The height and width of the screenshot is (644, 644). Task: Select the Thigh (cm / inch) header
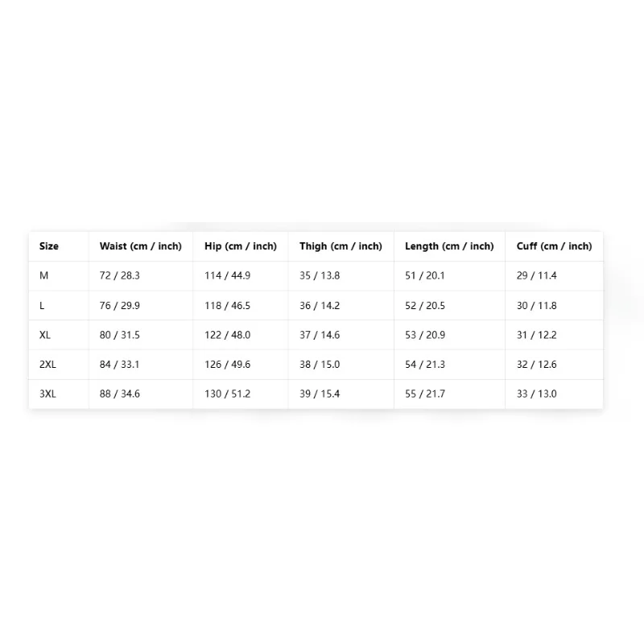341,246
